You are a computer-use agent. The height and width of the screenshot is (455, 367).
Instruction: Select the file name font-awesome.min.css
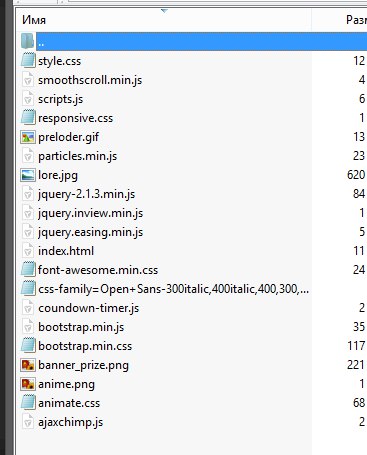point(98,270)
